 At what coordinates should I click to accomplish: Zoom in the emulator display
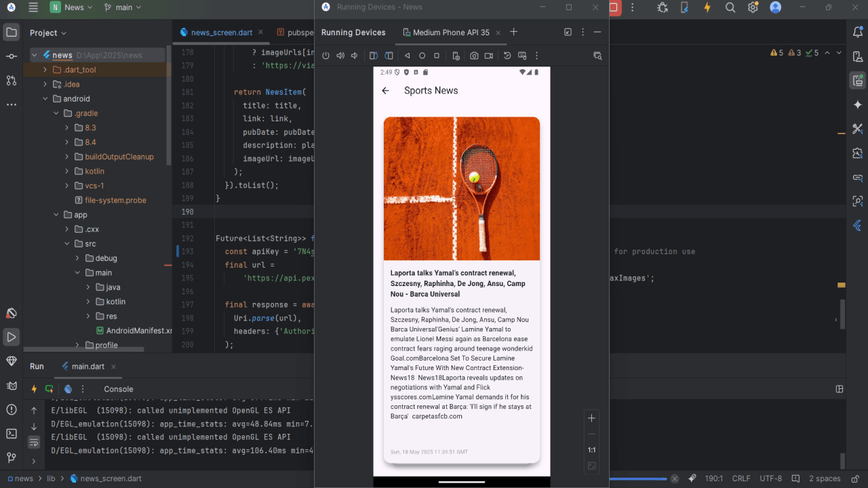coord(591,418)
